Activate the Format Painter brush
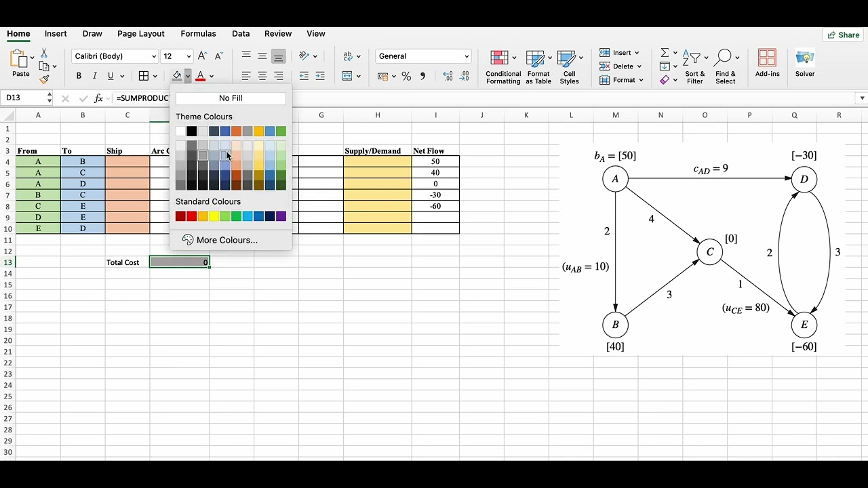Screen dimensions: 868x488 (44, 79)
